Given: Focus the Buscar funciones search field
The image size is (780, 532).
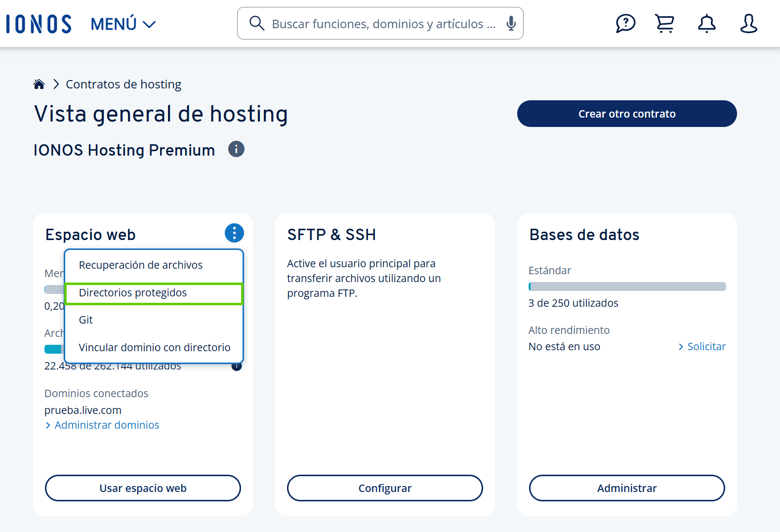Looking at the screenshot, I should (380, 23).
